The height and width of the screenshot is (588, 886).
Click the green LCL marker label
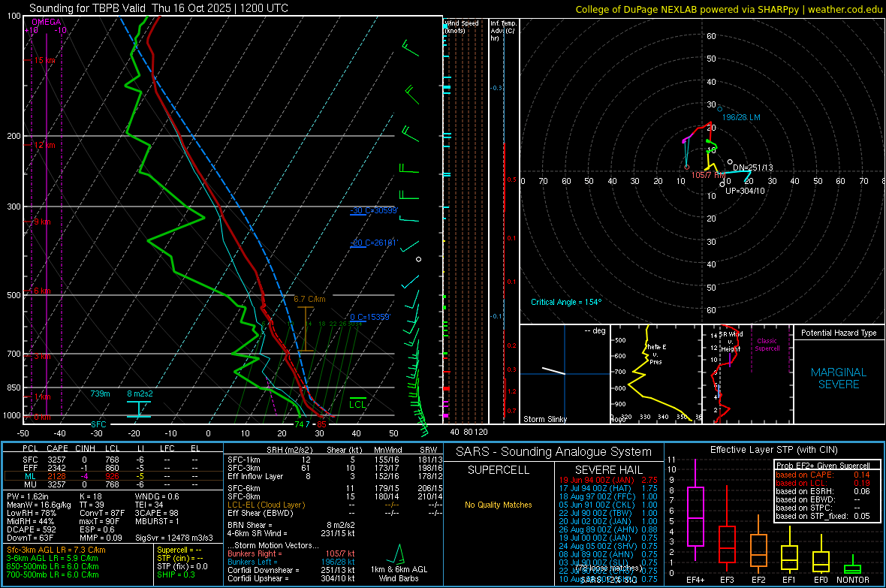click(357, 404)
